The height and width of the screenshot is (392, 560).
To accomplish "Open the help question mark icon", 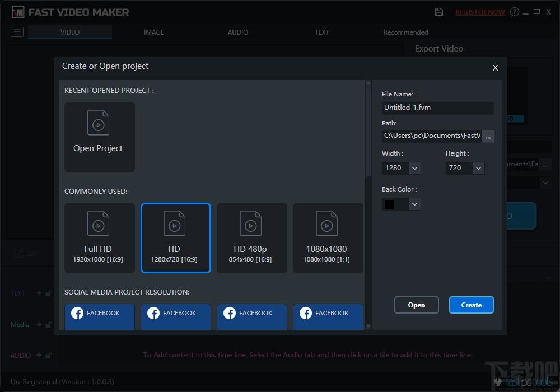I will 515,12.
